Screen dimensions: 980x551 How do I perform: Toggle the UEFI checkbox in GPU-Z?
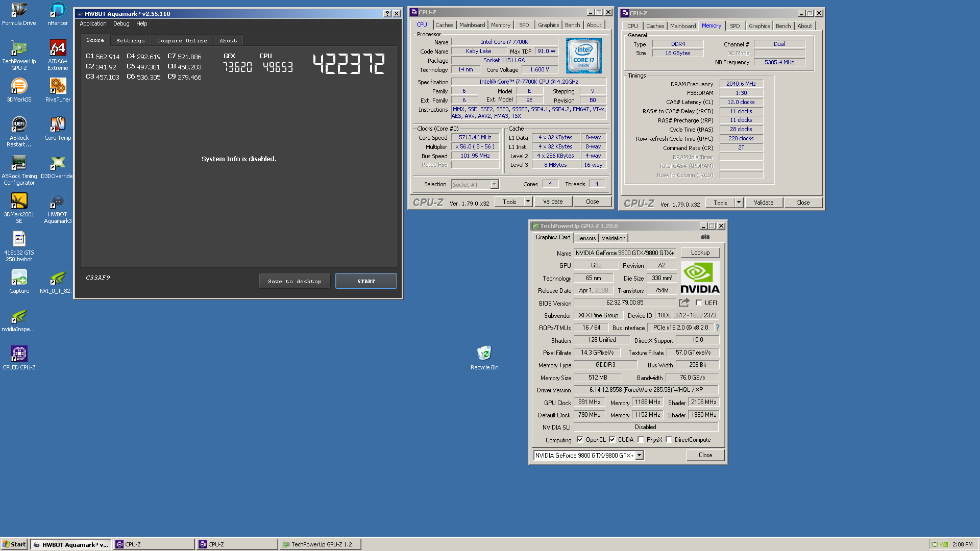coord(699,303)
